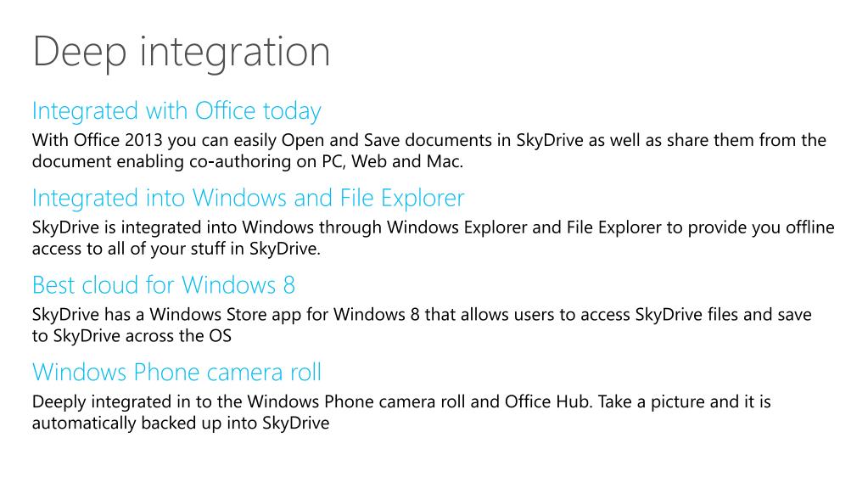Viewport: 868px width, 488px height.
Task: Click the line 'to SkyDrive across the OS'
Action: 132,336
